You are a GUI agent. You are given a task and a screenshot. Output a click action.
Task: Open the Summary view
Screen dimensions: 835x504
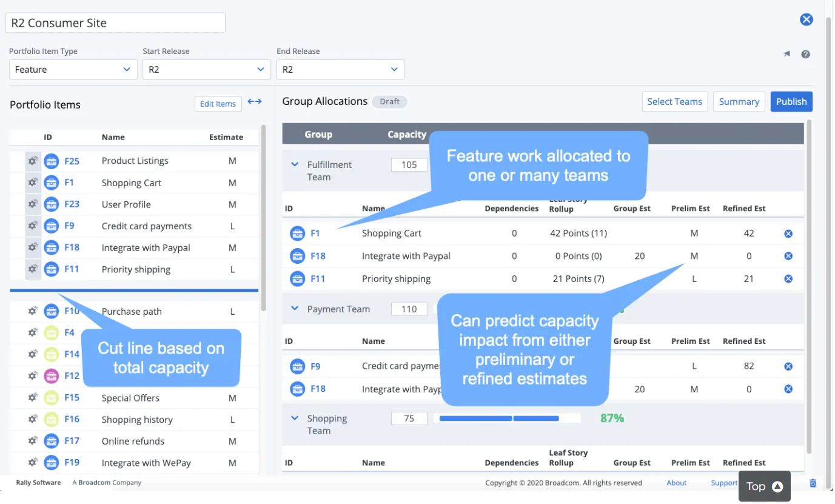(x=739, y=102)
